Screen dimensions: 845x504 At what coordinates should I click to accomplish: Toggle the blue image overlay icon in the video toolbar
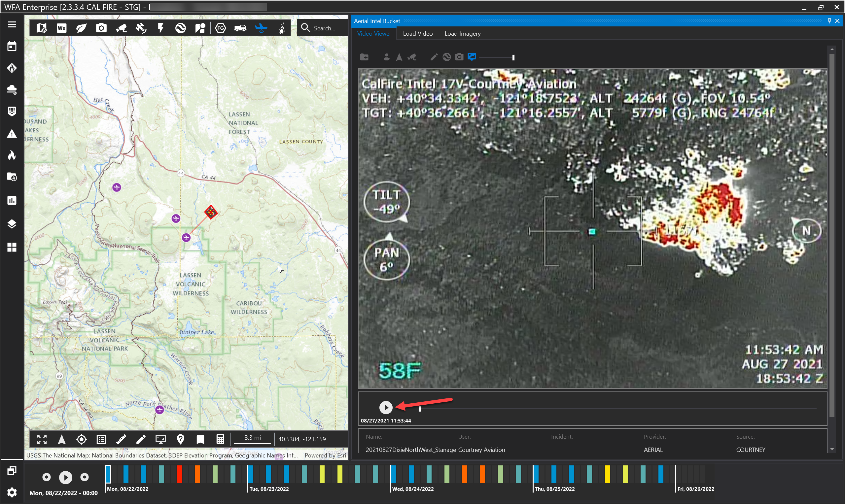(x=472, y=57)
